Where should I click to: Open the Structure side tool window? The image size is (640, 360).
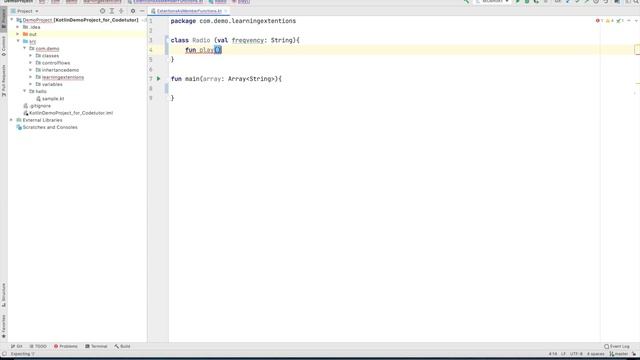point(4,295)
